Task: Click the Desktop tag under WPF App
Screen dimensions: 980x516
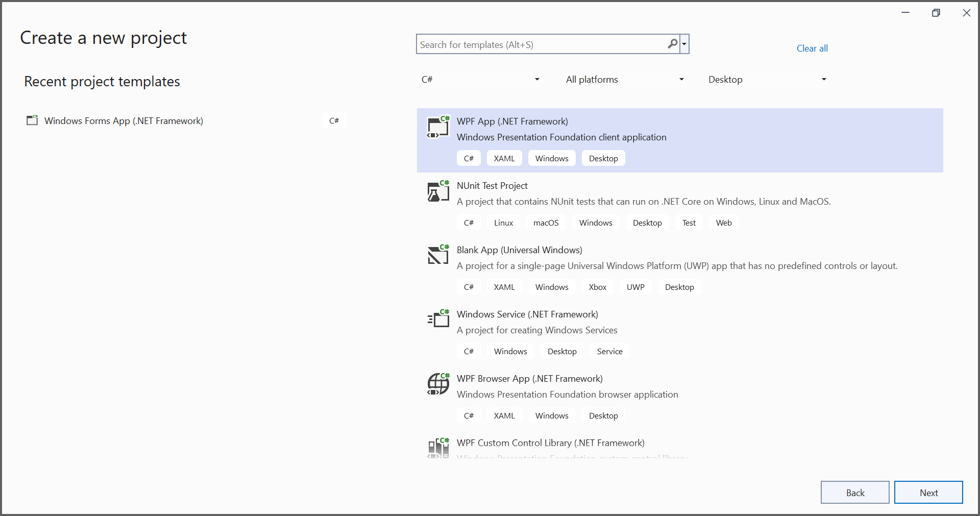Action: [603, 159]
